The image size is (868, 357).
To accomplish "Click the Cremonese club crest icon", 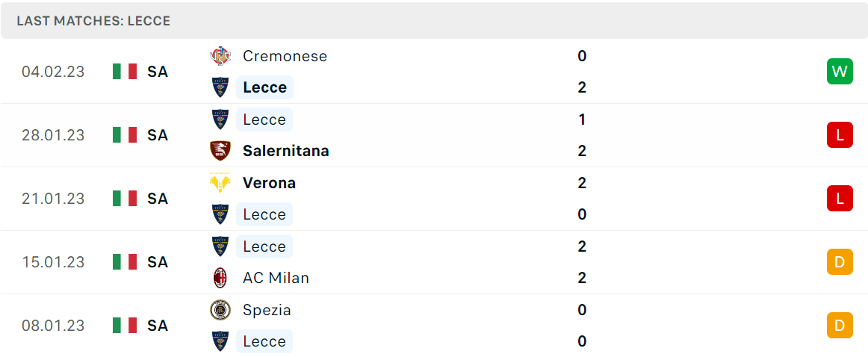I will point(220,56).
